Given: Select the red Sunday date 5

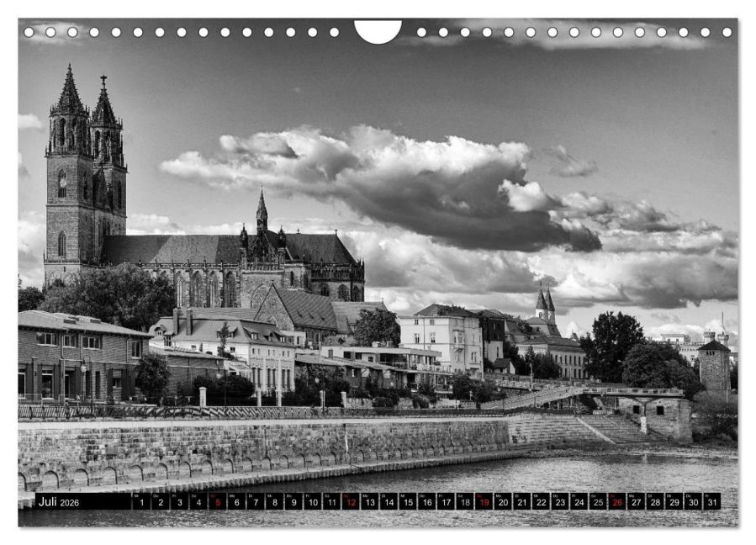Looking at the screenshot, I should click(x=217, y=502).
